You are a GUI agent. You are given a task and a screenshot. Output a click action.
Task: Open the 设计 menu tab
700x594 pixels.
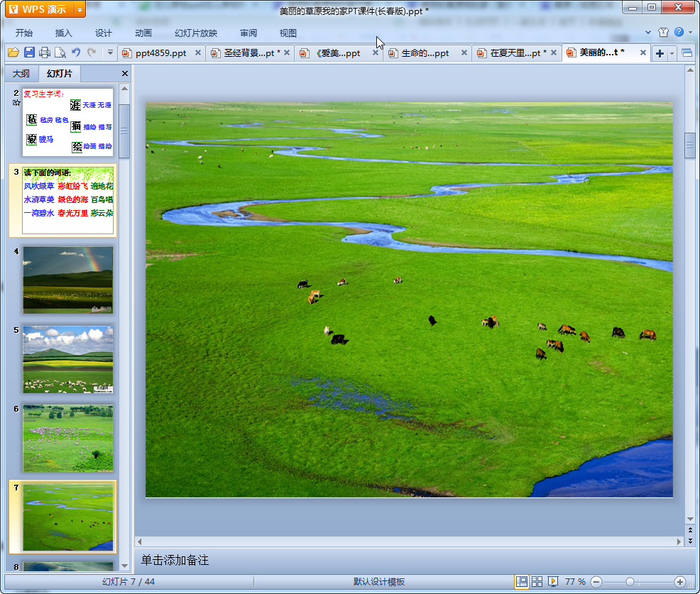[103, 33]
